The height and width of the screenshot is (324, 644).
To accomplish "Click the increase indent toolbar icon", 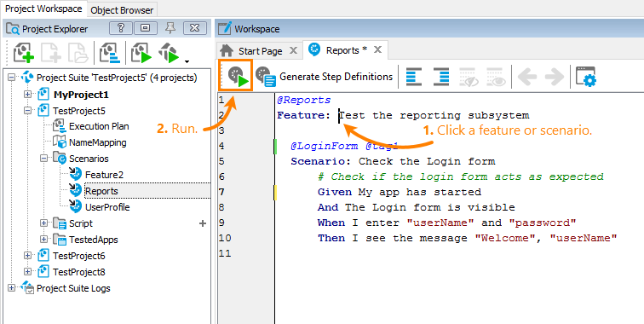I will point(441,77).
